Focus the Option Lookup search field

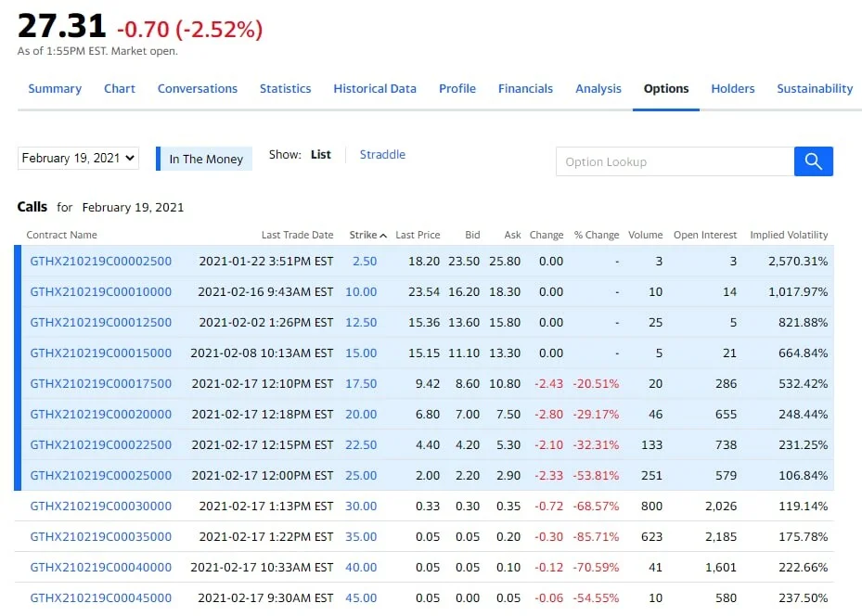pyautogui.click(x=675, y=161)
